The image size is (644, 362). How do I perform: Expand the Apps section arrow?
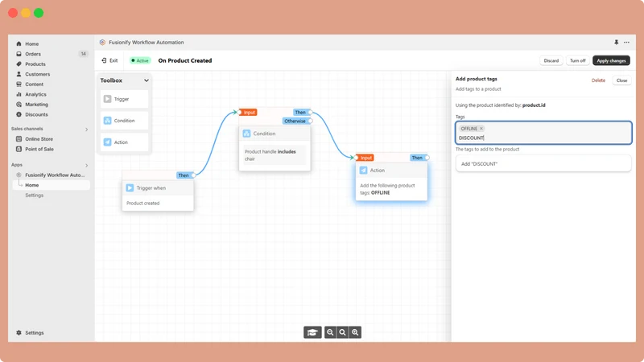[x=87, y=166]
